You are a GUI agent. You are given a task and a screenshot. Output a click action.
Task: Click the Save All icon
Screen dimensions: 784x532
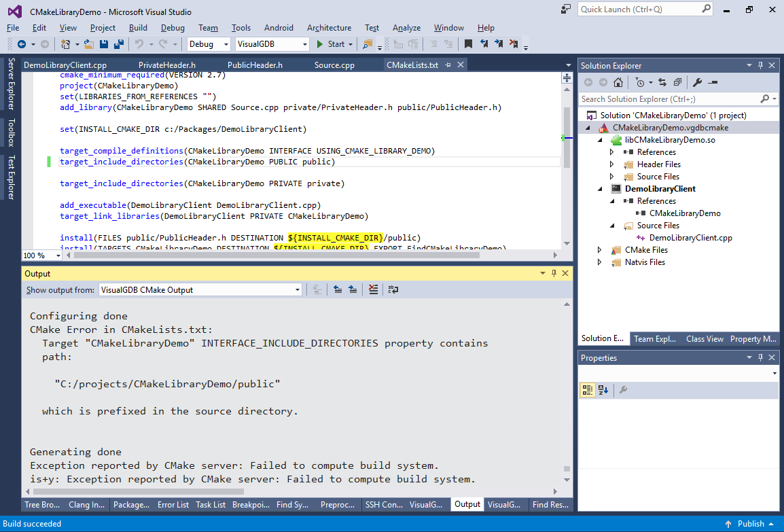coord(119,44)
